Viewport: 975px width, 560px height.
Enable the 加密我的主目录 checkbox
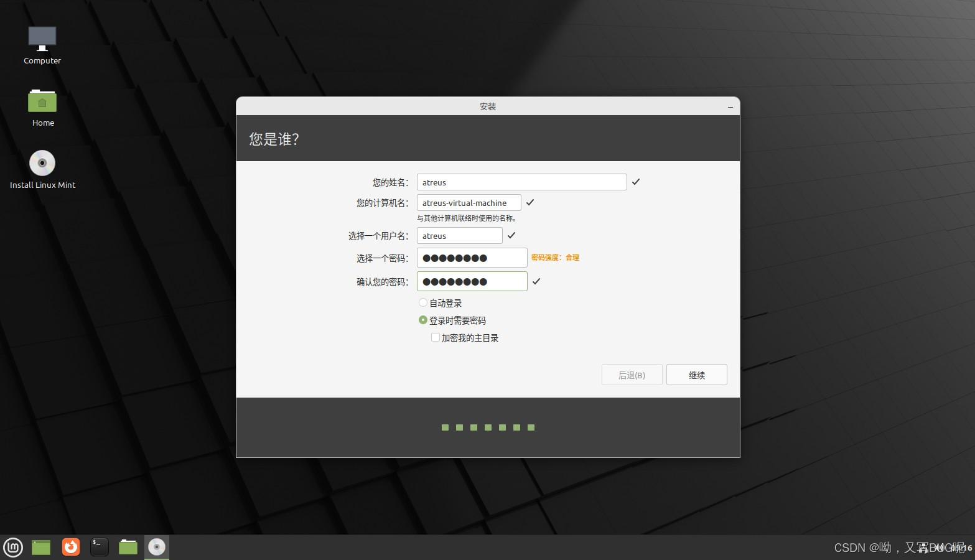pyautogui.click(x=436, y=337)
